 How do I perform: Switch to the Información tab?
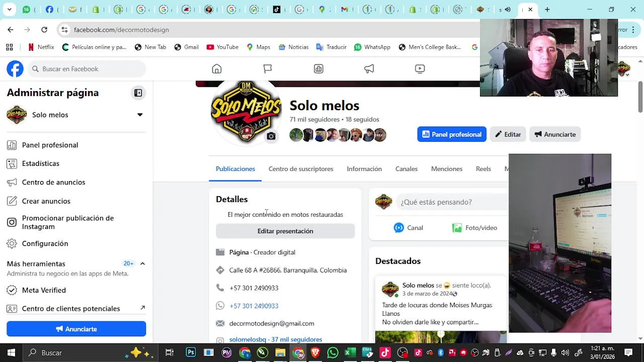(364, 169)
